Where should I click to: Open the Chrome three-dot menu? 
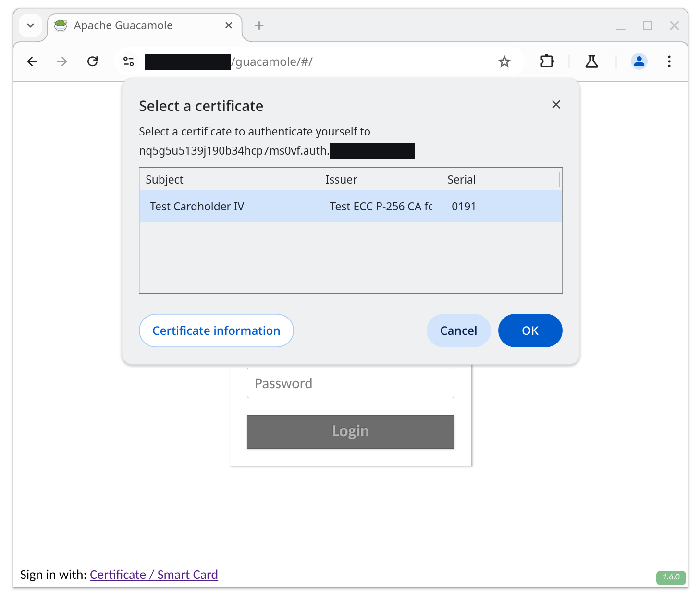click(x=669, y=61)
